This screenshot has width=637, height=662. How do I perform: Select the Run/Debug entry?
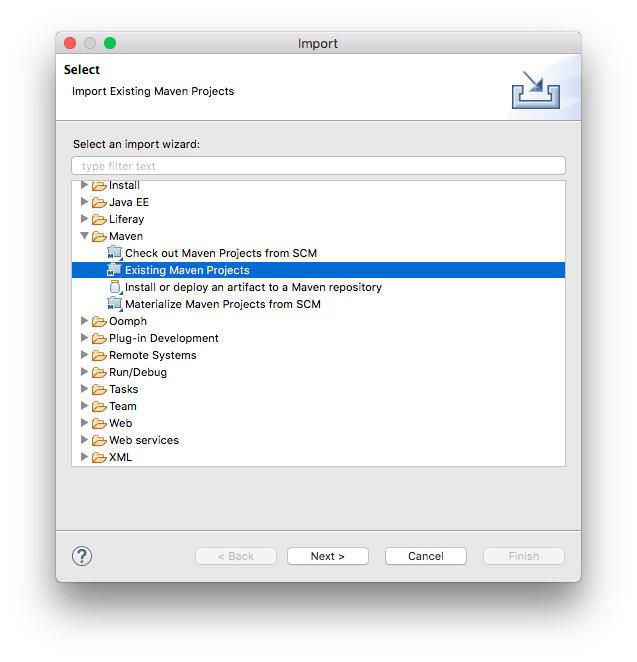coord(138,372)
